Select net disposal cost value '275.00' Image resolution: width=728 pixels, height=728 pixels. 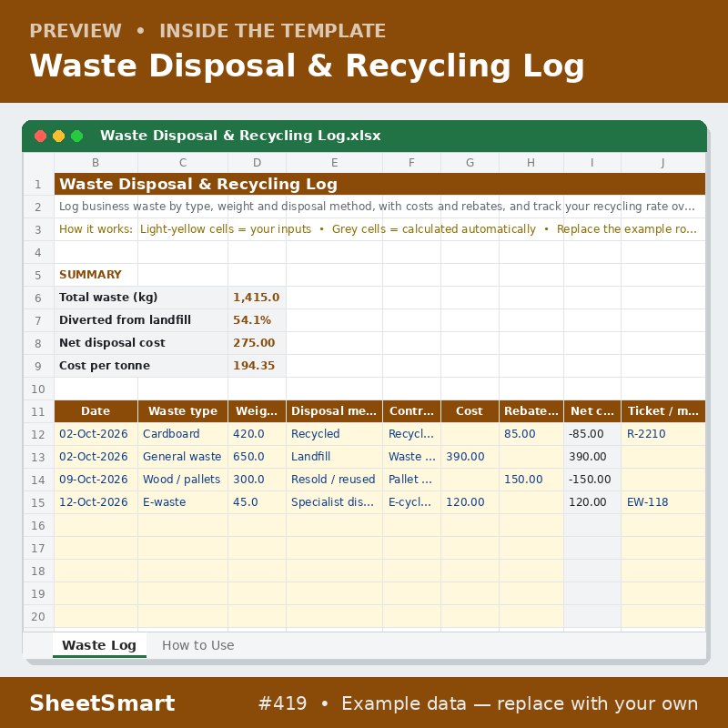(257, 343)
